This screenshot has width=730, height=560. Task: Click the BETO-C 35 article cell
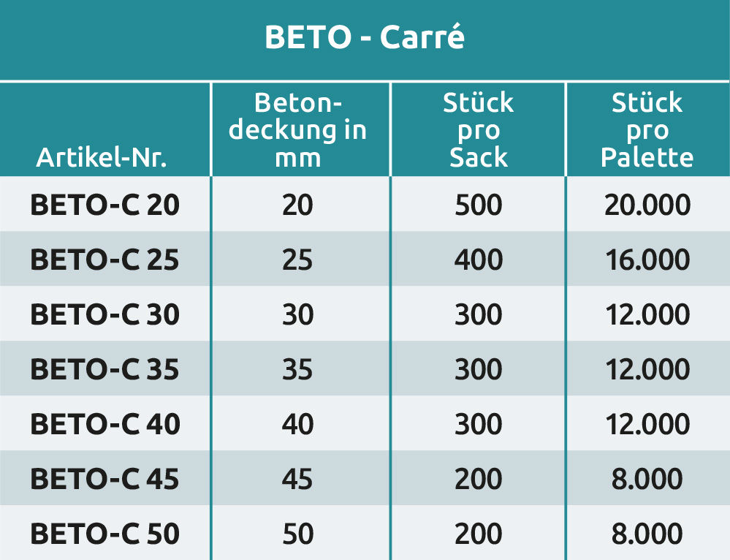coord(104,369)
